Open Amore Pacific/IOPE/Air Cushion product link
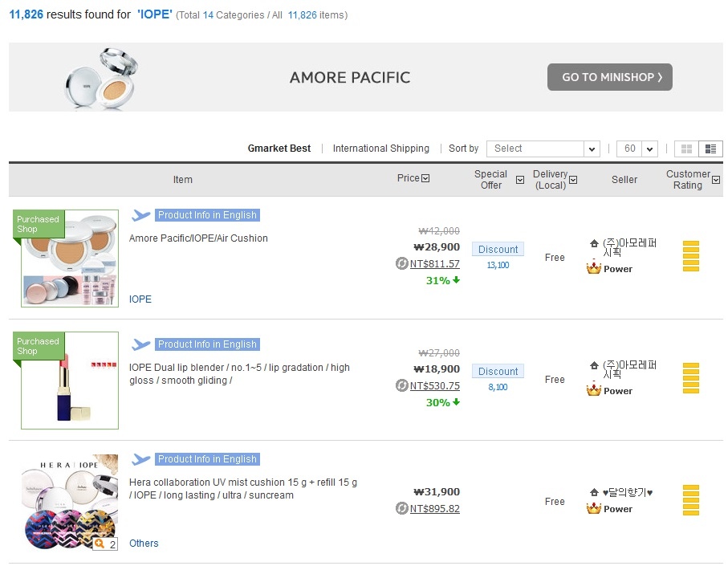The height and width of the screenshot is (570, 728). 198,238
